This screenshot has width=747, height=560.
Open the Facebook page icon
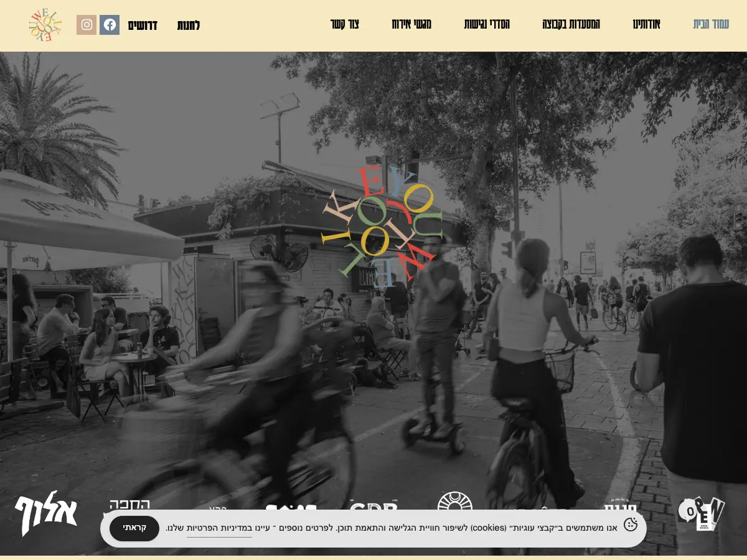110,25
